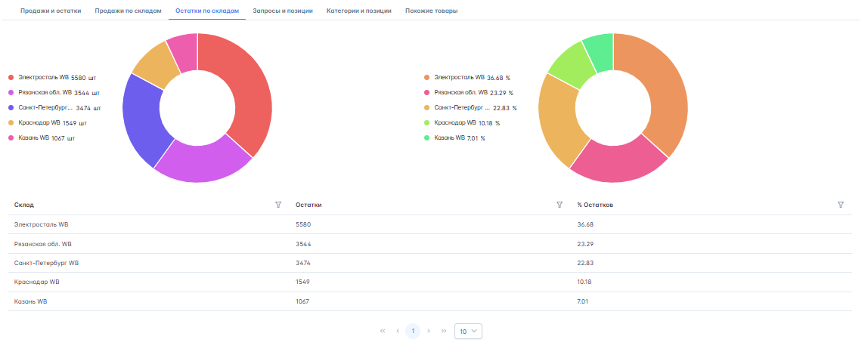The image size is (868, 358).
Task: Open filter icon in % Остатков column
Action: (x=841, y=205)
